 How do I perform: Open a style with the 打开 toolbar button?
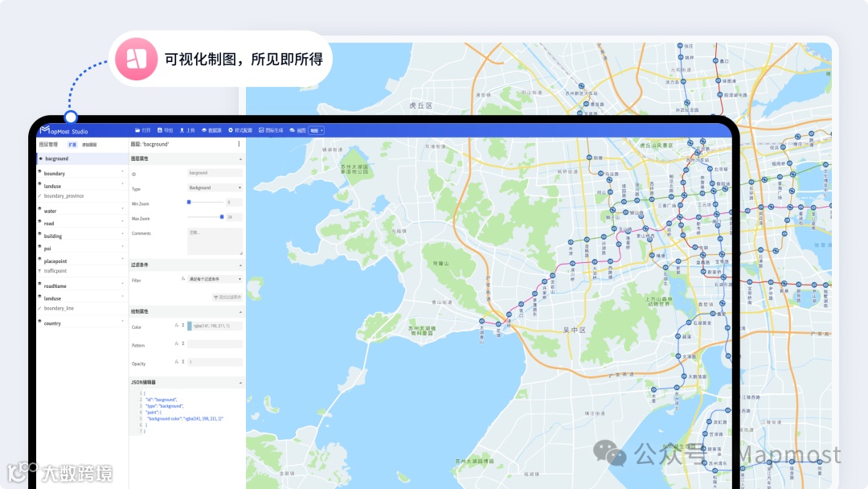(x=143, y=131)
